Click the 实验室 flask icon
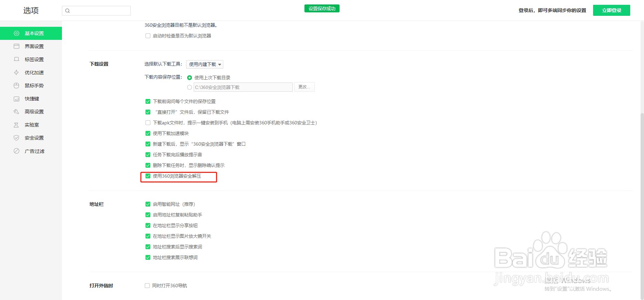The height and width of the screenshot is (300, 644). (16, 125)
